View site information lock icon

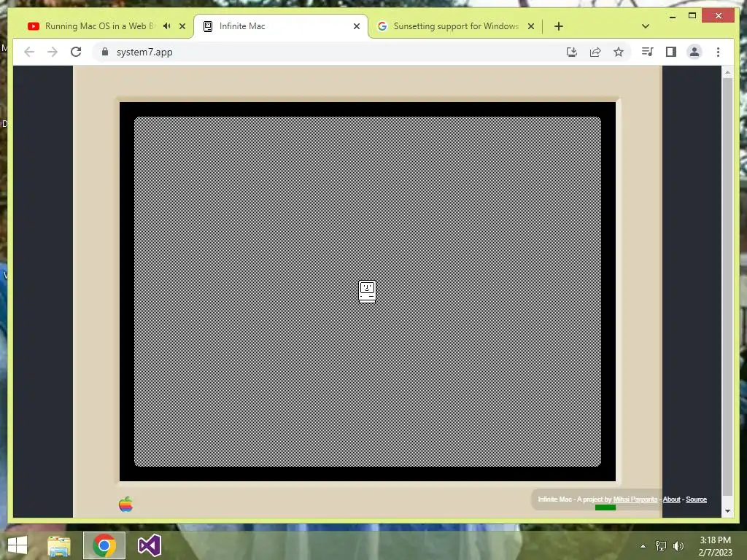pos(105,52)
